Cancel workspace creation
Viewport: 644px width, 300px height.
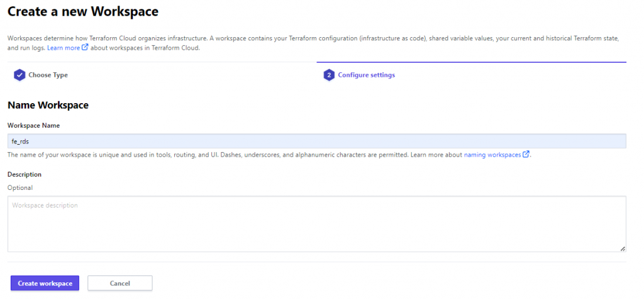120,283
